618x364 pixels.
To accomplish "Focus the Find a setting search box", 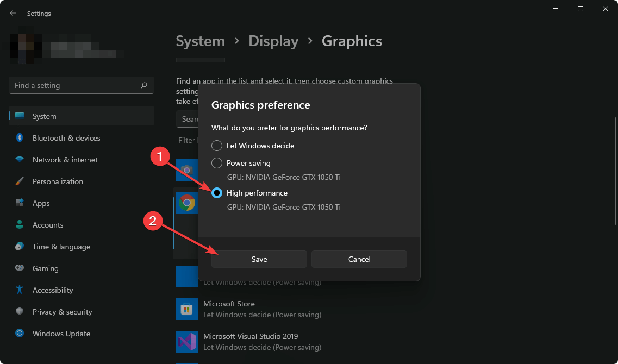I will [x=81, y=85].
